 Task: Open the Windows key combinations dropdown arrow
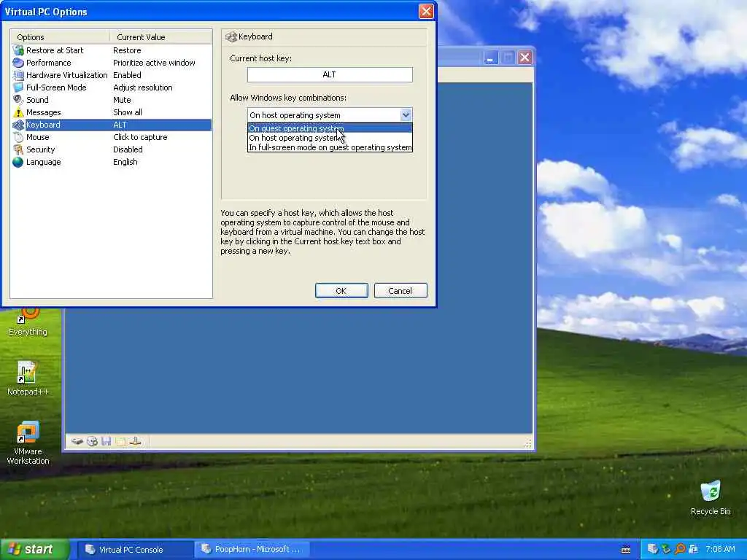pyautogui.click(x=406, y=114)
